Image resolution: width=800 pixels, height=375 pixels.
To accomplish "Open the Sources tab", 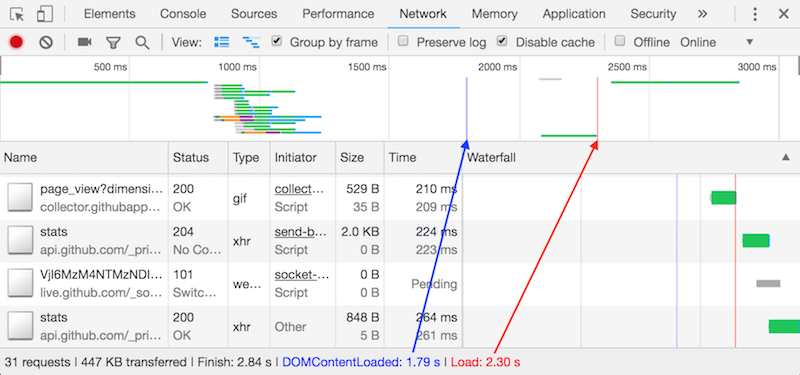I will point(254,14).
